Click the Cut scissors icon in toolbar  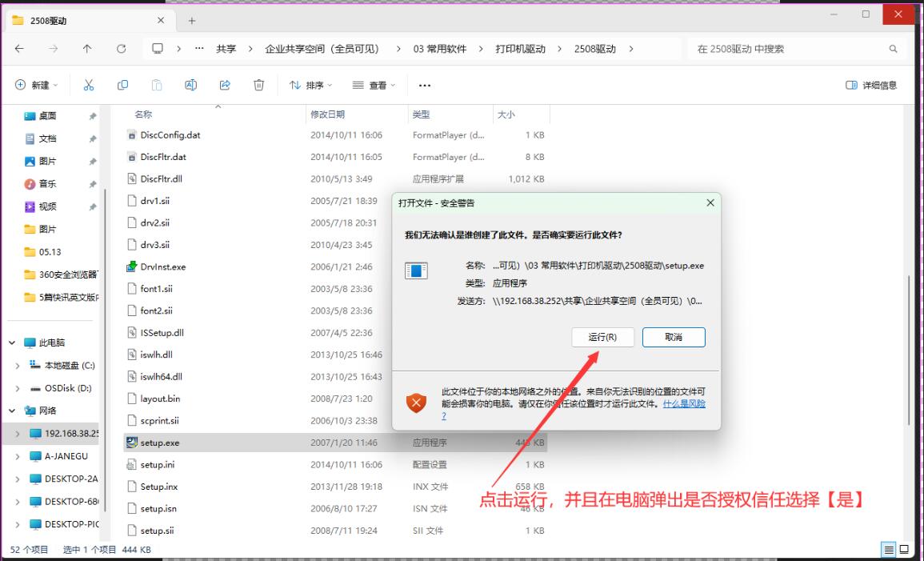(89, 85)
